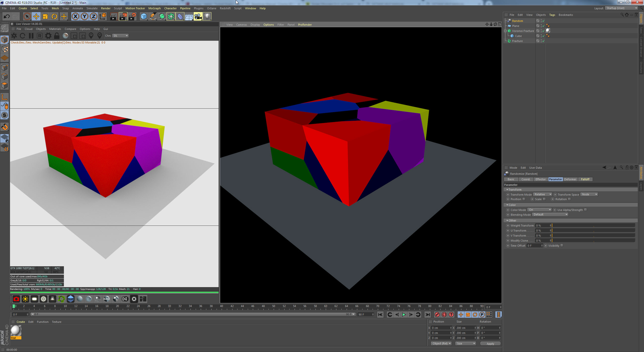The height and width of the screenshot is (352, 644).
Task: Pause the Live Viewer render
Action: [31, 36]
